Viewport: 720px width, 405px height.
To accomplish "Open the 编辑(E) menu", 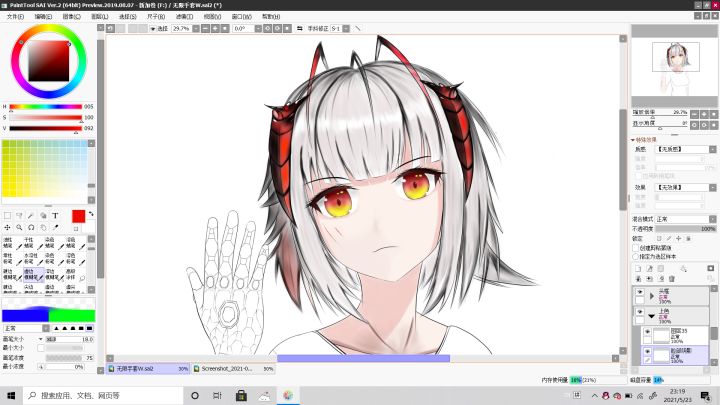I will tap(43, 16).
